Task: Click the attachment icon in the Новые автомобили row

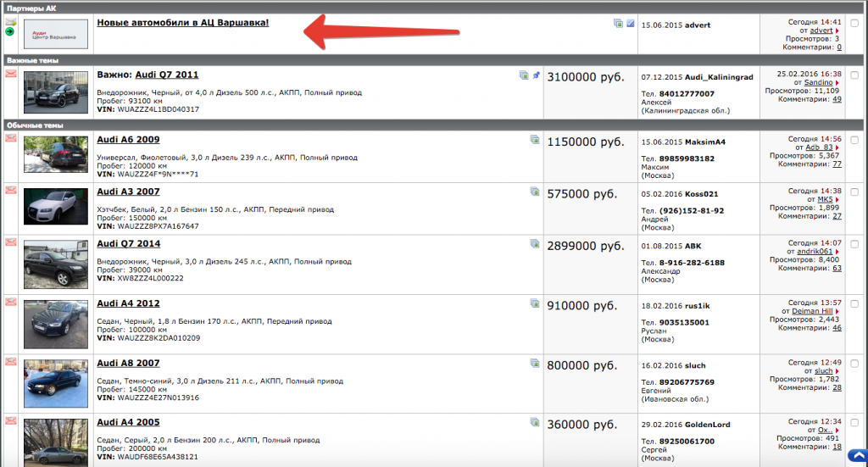Action: [618, 23]
